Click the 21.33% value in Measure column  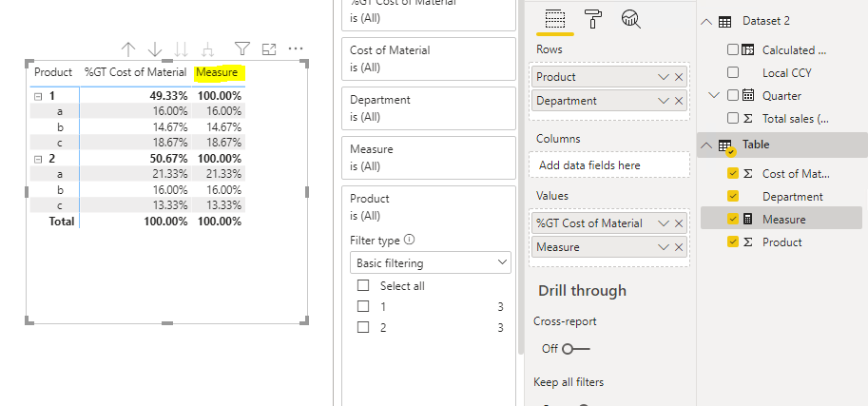tap(224, 174)
